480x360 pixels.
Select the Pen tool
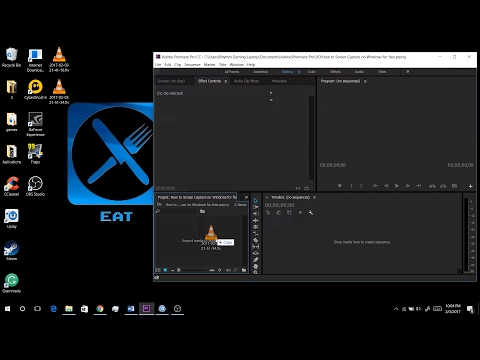(256, 260)
